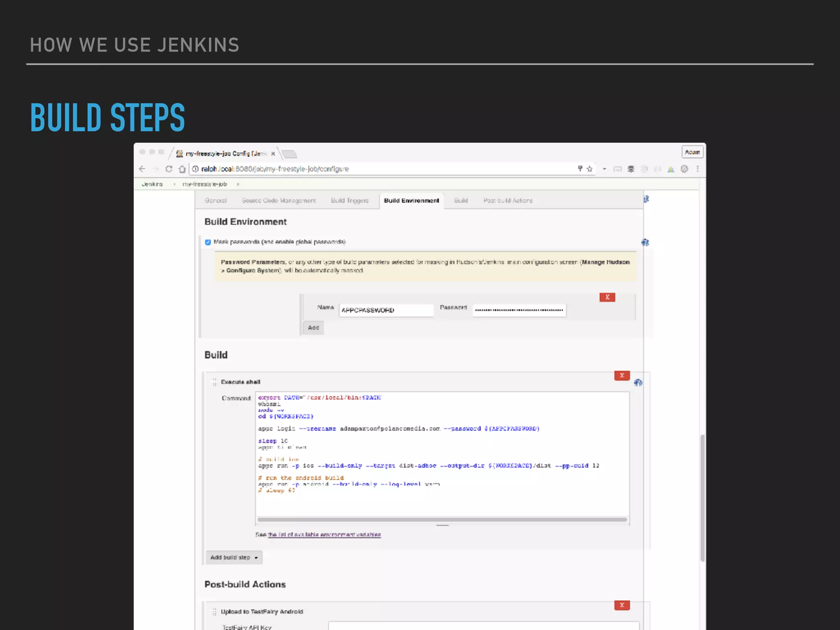
Task: Click the Command box horizontal scrollbar
Action: (x=442, y=520)
